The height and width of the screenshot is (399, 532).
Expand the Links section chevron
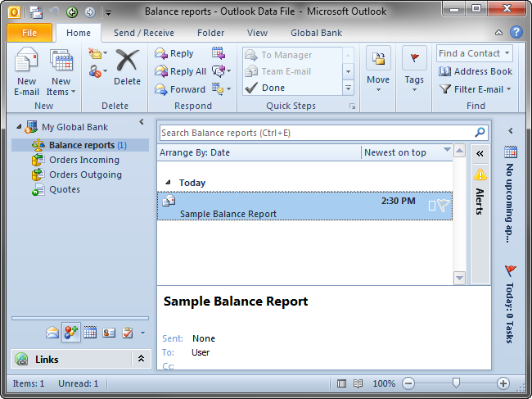click(141, 359)
